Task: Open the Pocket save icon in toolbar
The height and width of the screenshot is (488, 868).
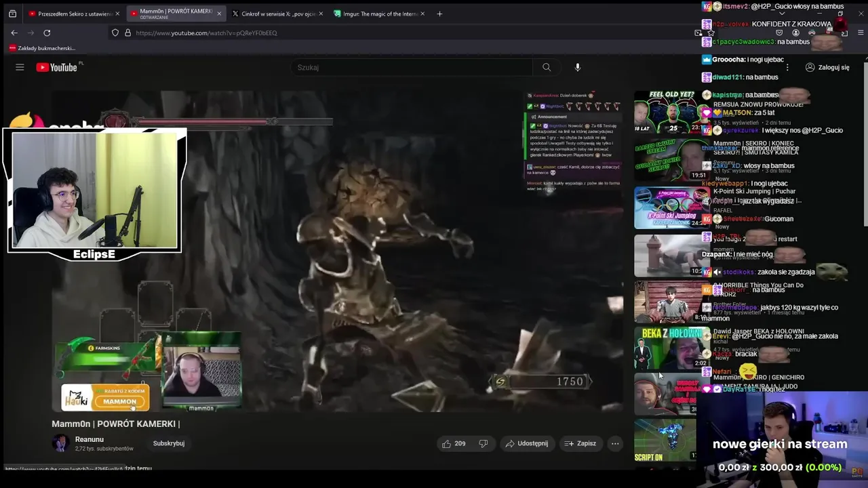Action: point(779,33)
